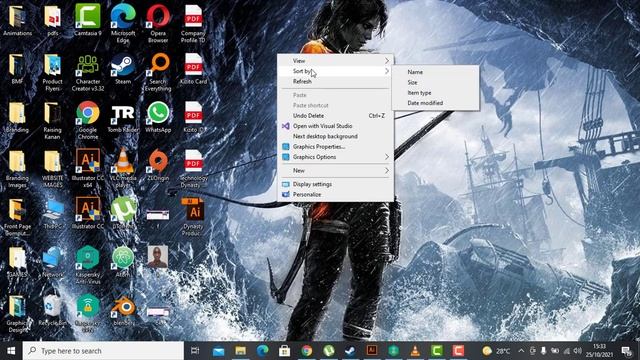Sort desktop icons by Size

436,82
